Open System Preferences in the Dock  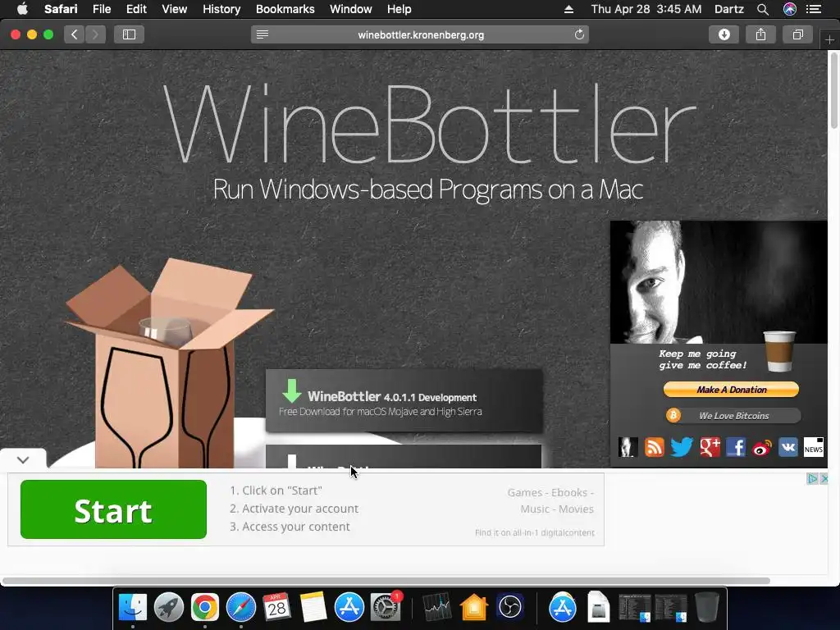coord(386,608)
